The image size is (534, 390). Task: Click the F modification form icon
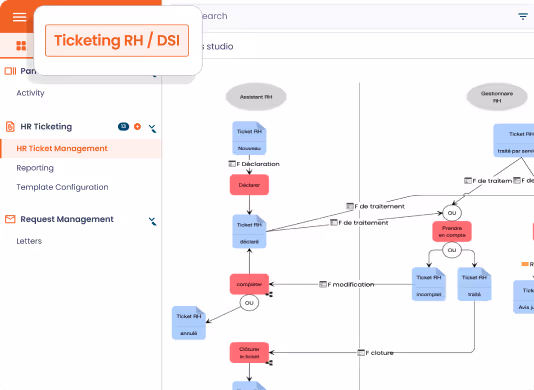pos(323,284)
